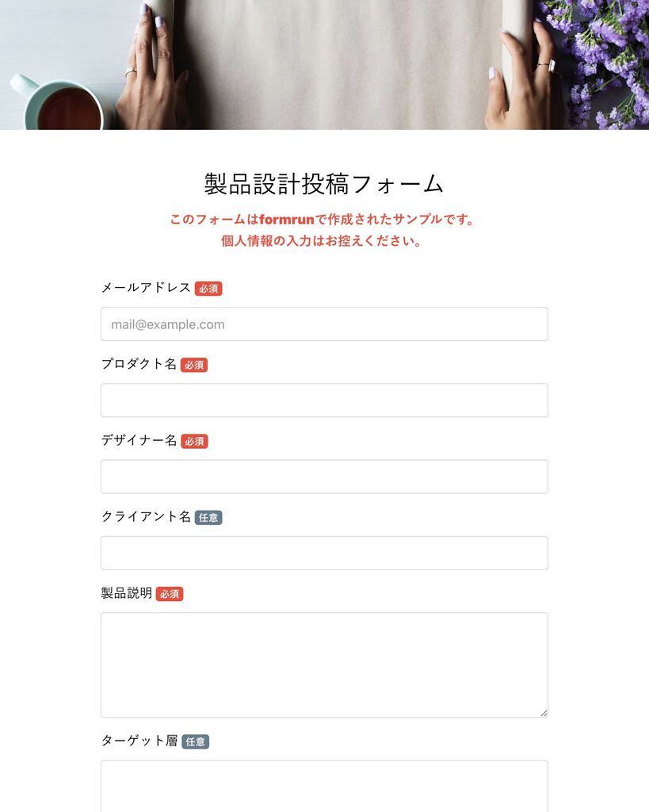Click the 製品説明 textarea resize handle
649x812 pixels.
544,713
